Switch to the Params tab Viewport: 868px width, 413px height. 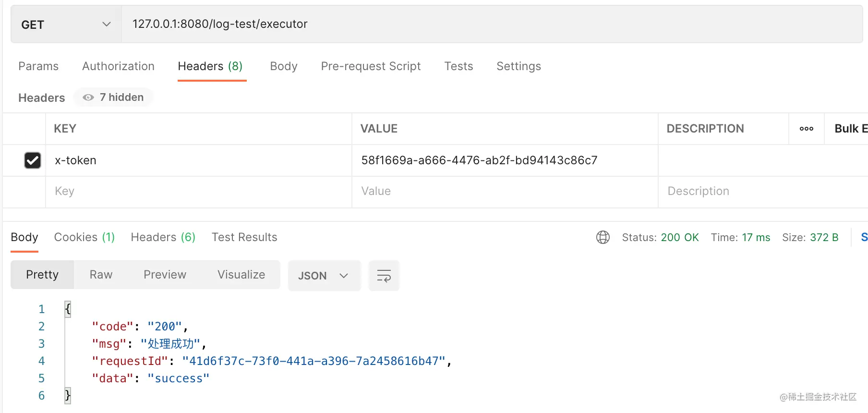(38, 66)
